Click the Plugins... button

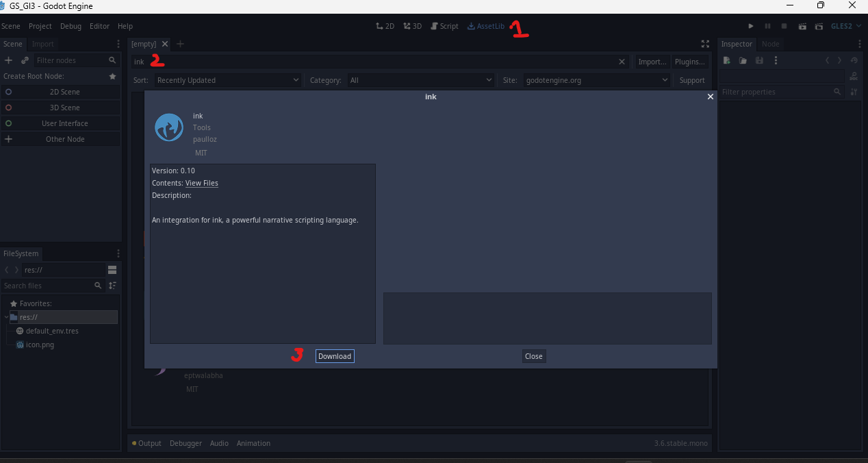[690, 62]
